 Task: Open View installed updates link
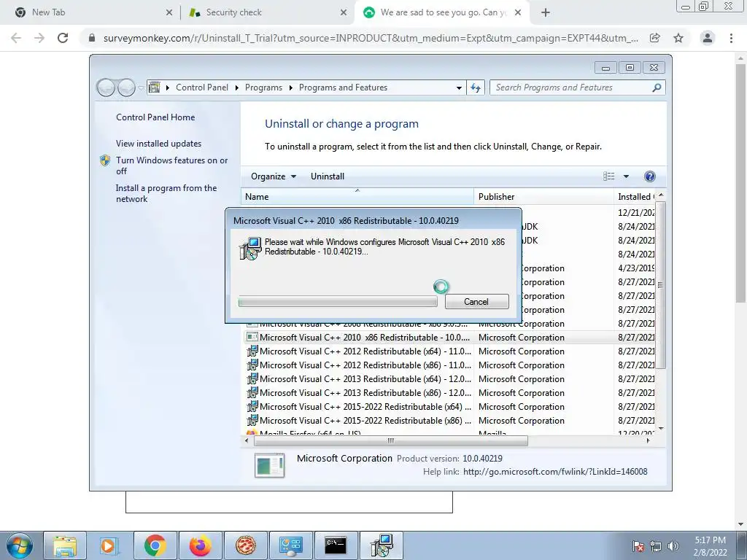click(158, 144)
